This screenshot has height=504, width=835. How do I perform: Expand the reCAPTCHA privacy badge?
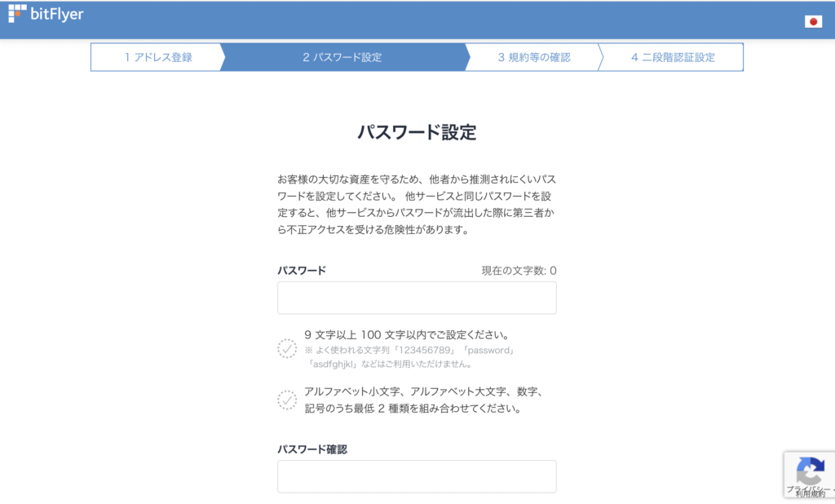click(811, 475)
